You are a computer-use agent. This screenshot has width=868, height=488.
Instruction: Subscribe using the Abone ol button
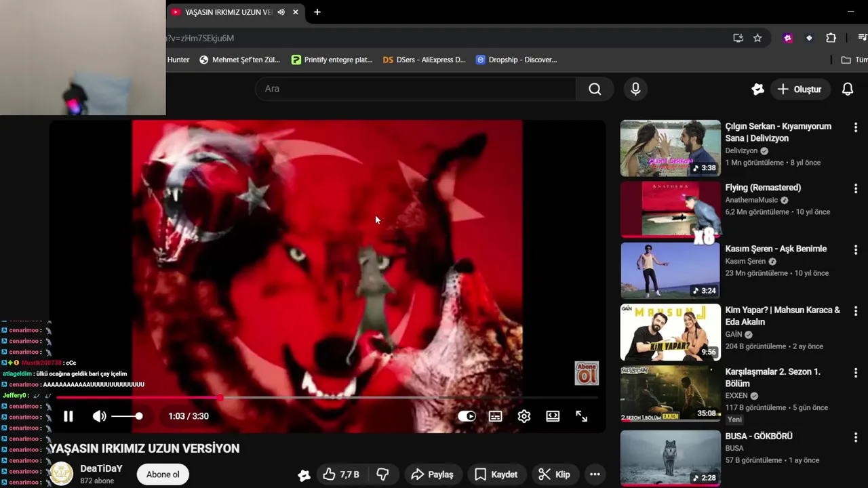coord(163,474)
